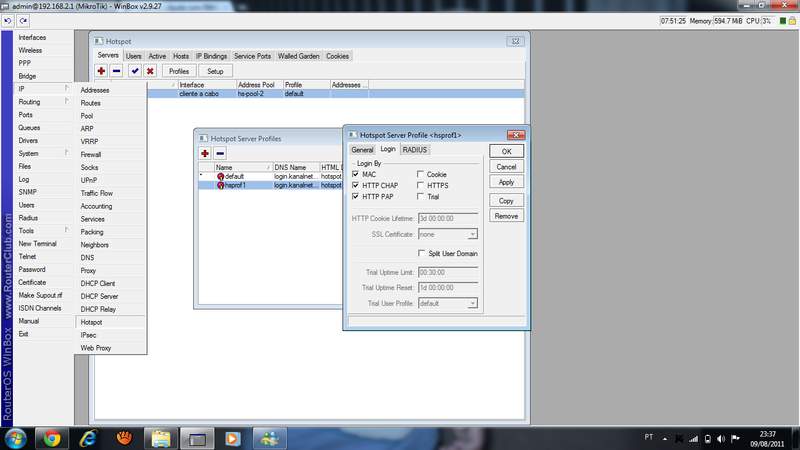The height and width of the screenshot is (450, 800).
Task: Select Web Proxy in the IP submenu
Action: (95, 347)
